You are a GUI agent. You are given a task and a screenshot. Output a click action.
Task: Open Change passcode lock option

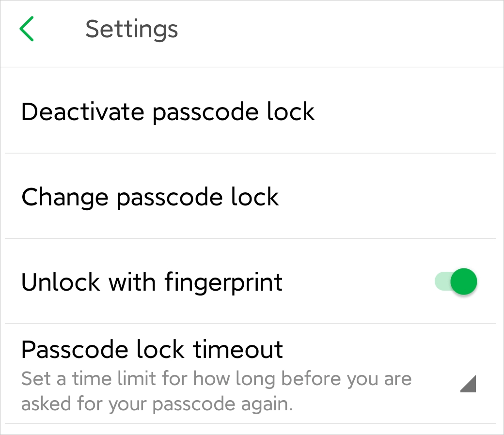tap(150, 197)
